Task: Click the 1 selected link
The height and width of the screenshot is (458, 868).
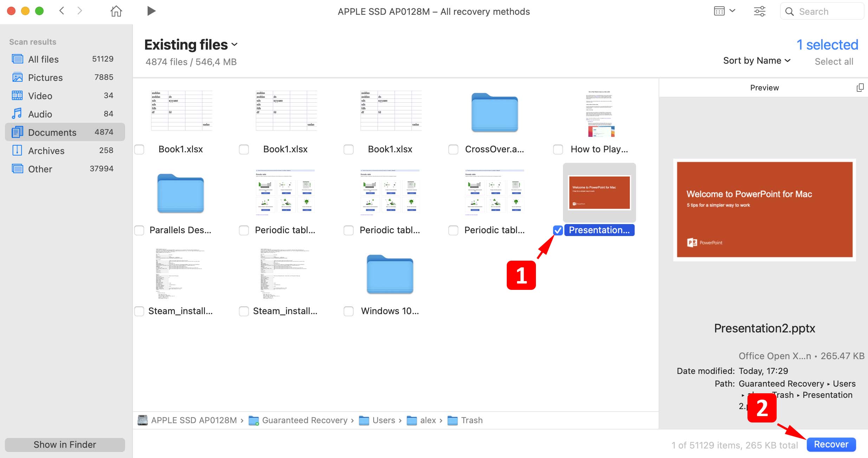Action: (x=827, y=45)
